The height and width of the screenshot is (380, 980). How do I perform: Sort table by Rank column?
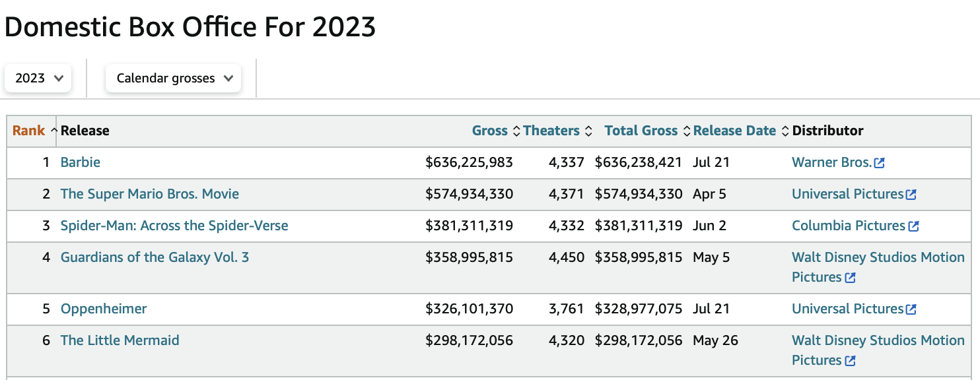(28, 131)
